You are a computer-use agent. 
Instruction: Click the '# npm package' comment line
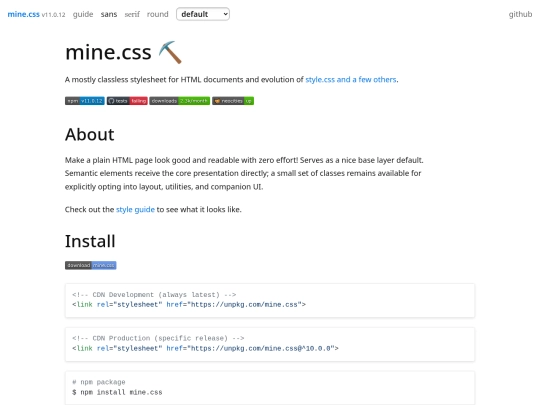[x=99, y=382]
